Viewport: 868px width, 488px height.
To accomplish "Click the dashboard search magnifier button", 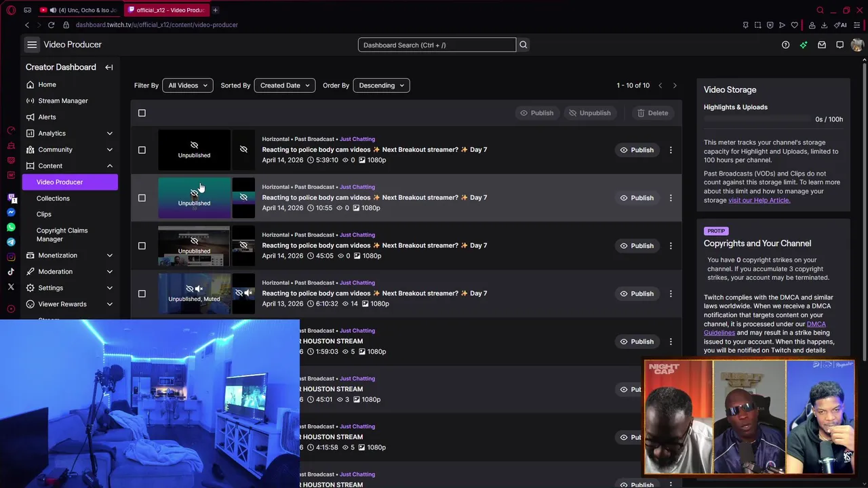I will 523,45.
